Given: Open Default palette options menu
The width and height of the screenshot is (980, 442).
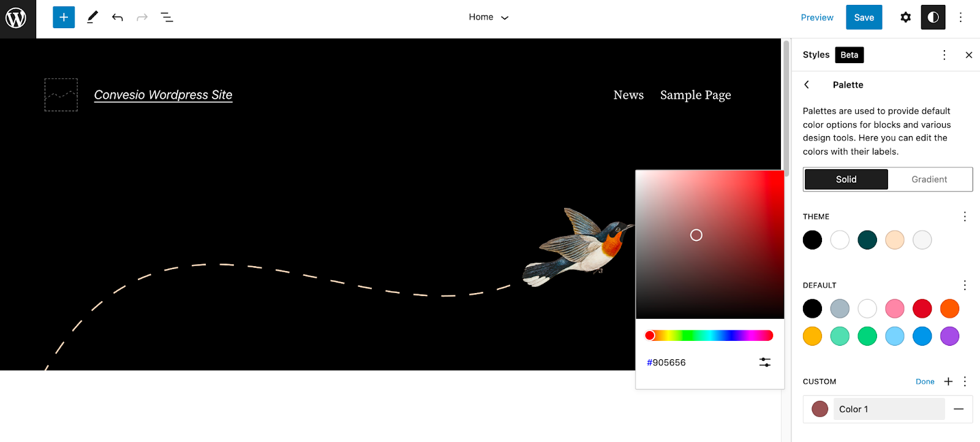Looking at the screenshot, I should (x=965, y=285).
